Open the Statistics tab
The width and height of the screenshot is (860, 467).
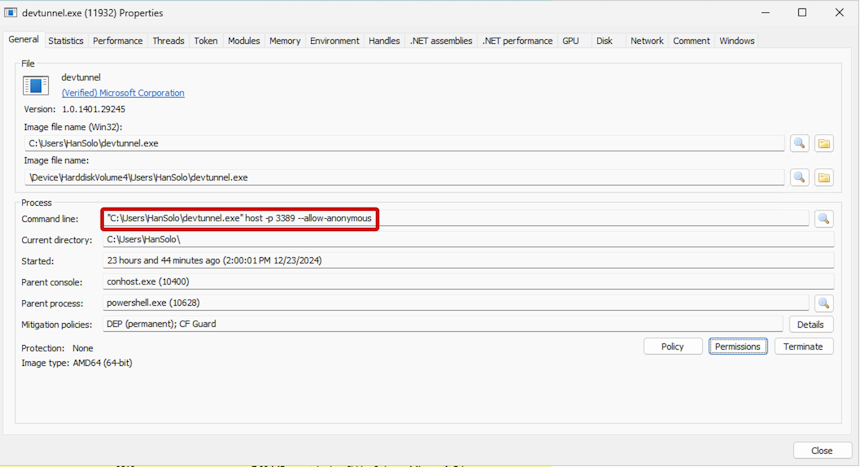(66, 41)
